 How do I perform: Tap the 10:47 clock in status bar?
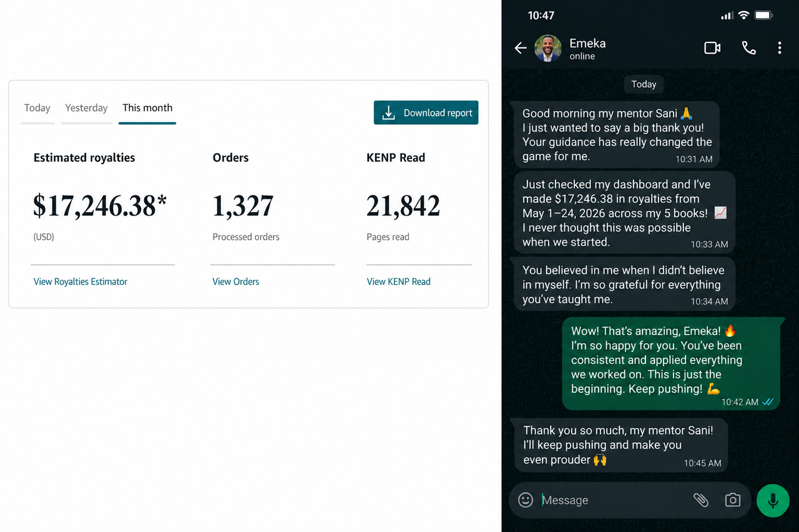point(541,16)
